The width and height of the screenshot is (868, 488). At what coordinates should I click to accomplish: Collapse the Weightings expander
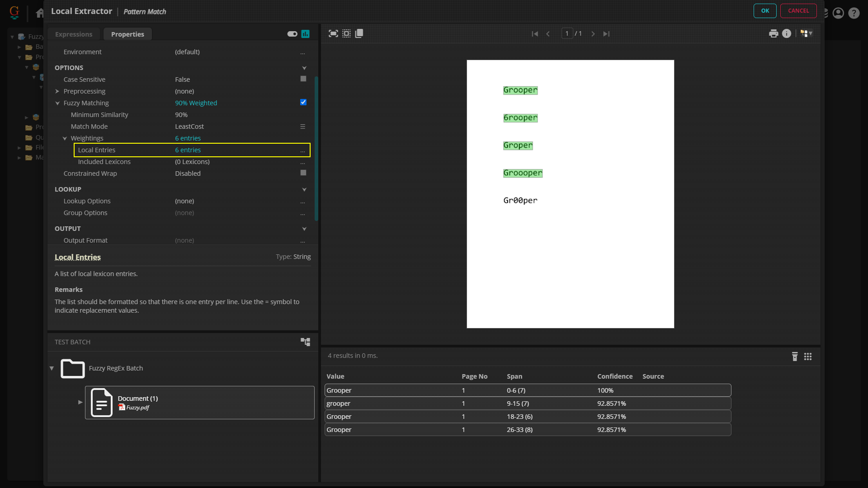pos(65,138)
